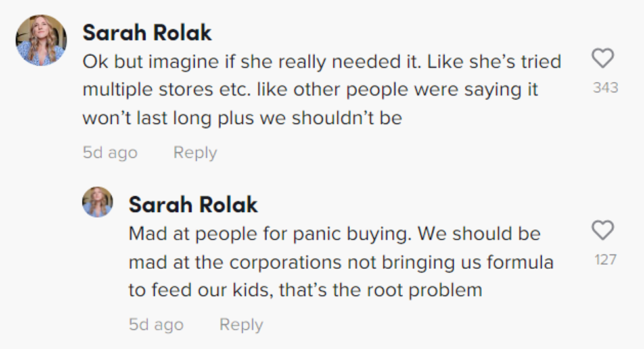This screenshot has width=644, height=349.
Task: Like the nested reply with 127 likes
Action: pyautogui.click(x=603, y=231)
